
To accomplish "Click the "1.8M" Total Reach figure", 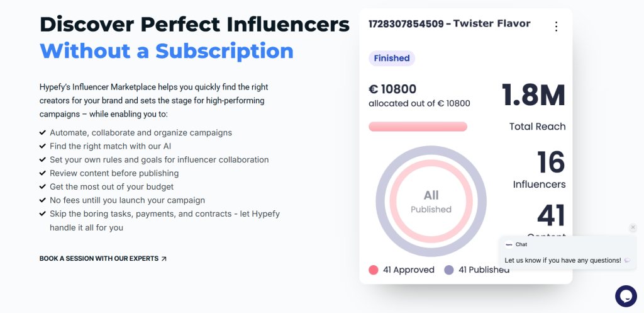I will [x=533, y=95].
